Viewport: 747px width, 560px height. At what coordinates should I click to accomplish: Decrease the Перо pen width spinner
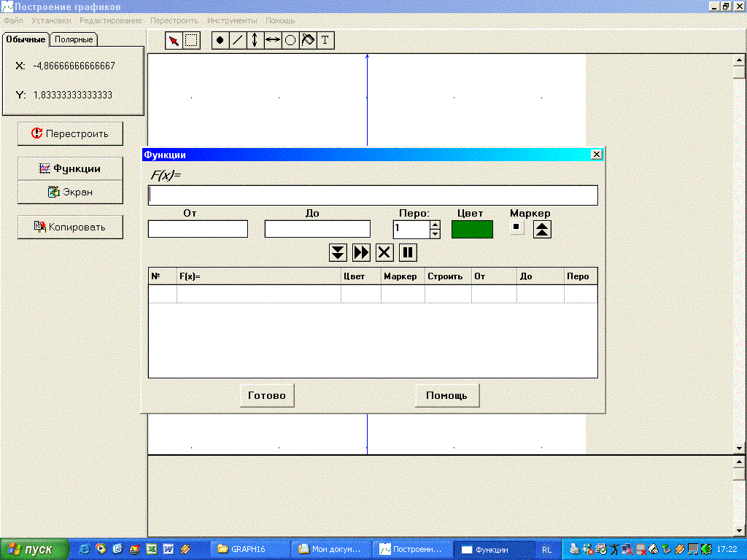coord(436,234)
